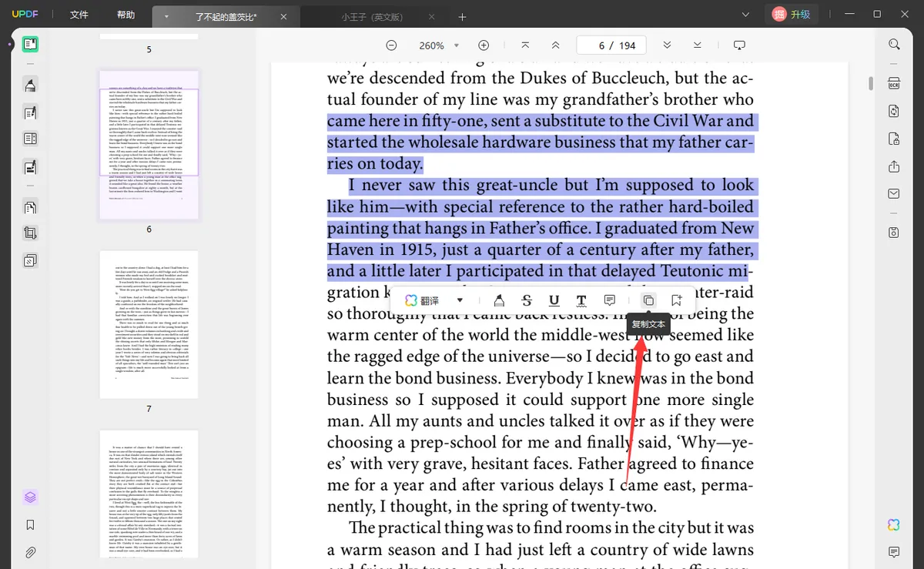Viewport: 924px width, 569px height.
Task: Go to the previous page
Action: pos(555,45)
